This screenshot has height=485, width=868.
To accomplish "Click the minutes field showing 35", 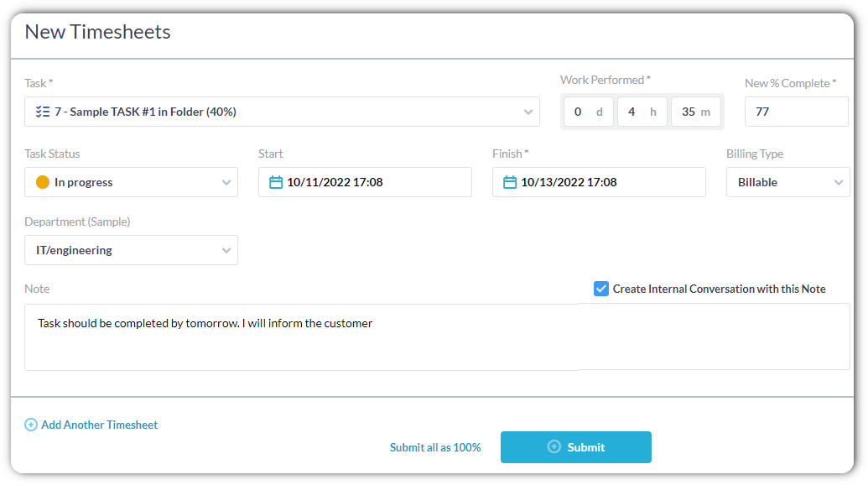I will click(695, 112).
